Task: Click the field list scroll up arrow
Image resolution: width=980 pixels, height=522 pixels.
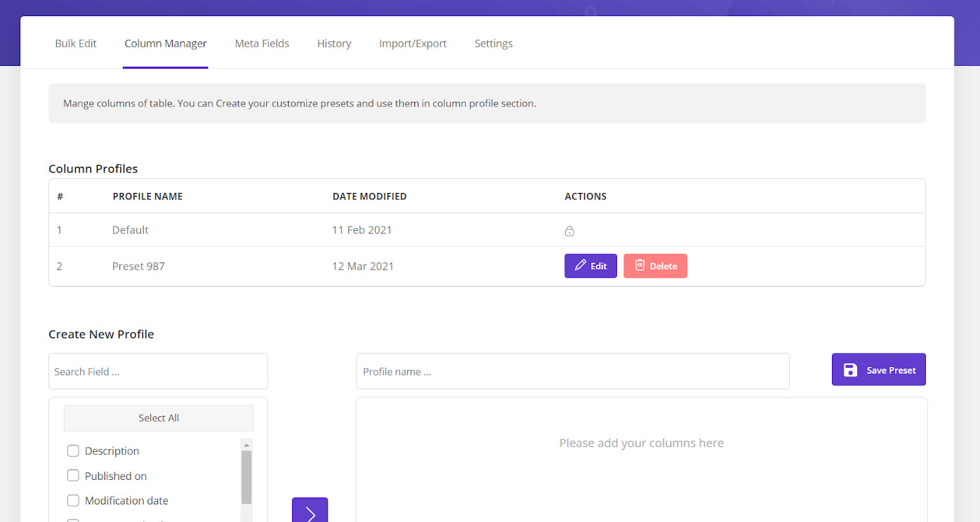Action: (246, 444)
